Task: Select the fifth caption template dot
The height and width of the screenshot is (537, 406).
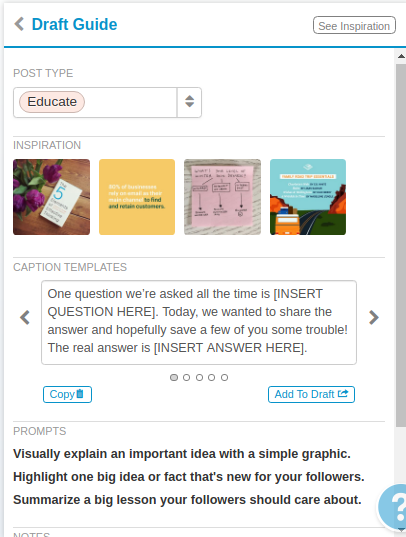Action: pyautogui.click(x=224, y=377)
